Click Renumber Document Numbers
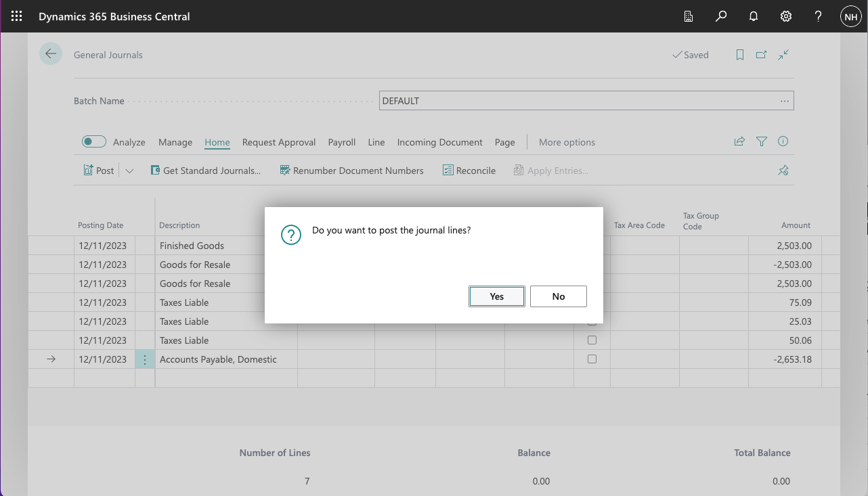The width and height of the screenshot is (868, 496). click(x=352, y=171)
